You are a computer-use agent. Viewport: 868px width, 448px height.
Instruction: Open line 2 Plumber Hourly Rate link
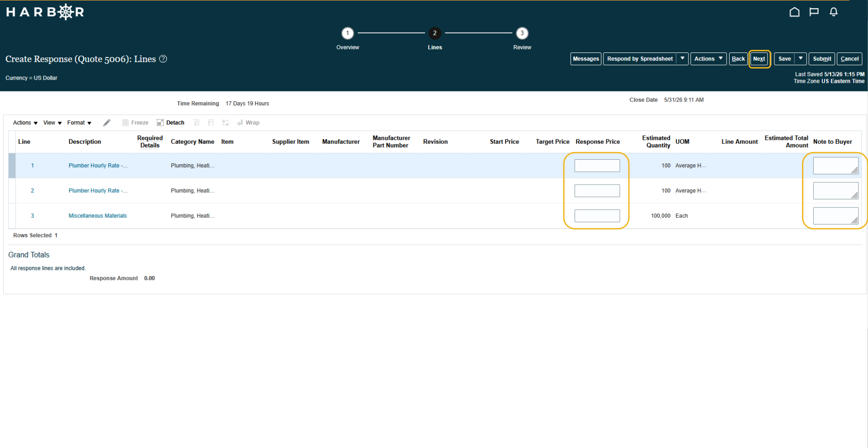[98, 191]
